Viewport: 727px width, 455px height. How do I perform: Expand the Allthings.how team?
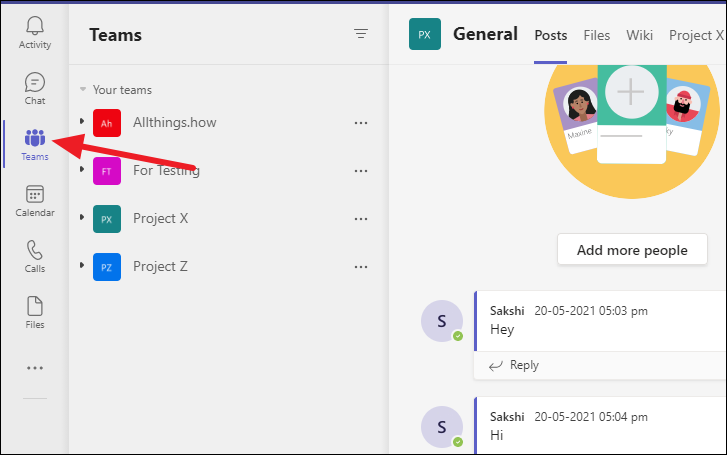pos(82,121)
